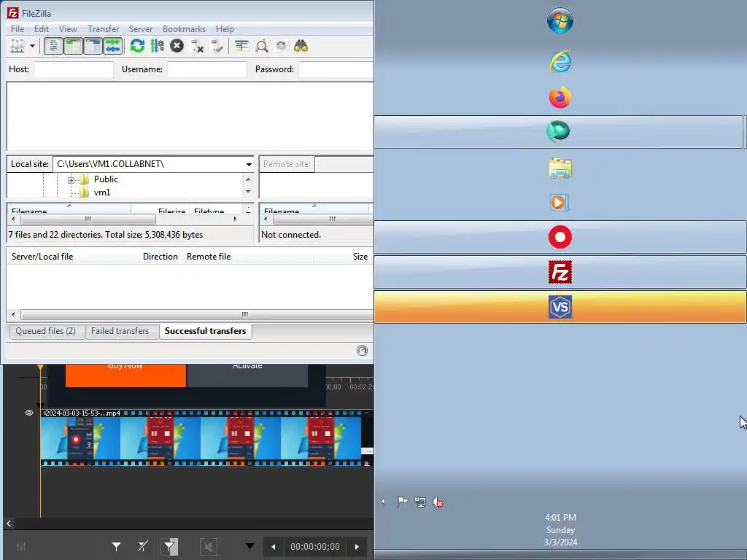Click queue speed indicator icon at bottom
Viewport: 747px width, 560px height.
pyautogui.click(x=362, y=351)
